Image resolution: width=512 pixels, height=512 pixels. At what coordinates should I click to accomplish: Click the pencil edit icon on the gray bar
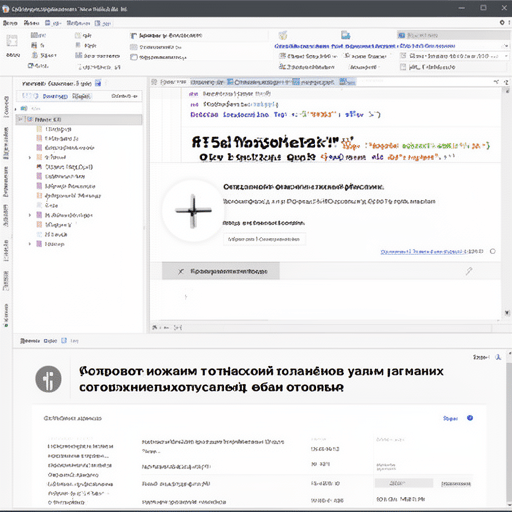[x=469, y=271]
